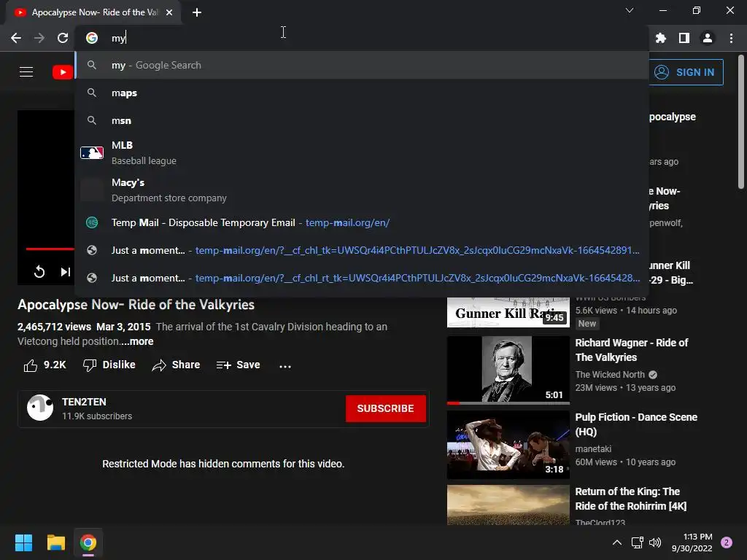Viewport: 747px width, 560px height.
Task: Click the Google icon in the address bar
Action: 92,38
